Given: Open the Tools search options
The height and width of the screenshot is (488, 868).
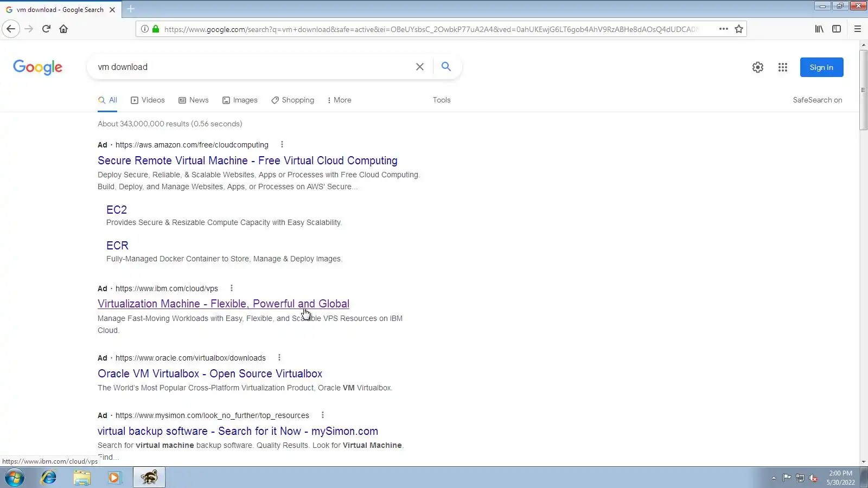Looking at the screenshot, I should 442,100.
